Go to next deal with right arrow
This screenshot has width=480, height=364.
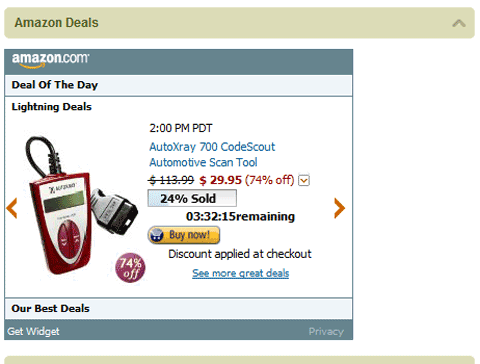(339, 208)
